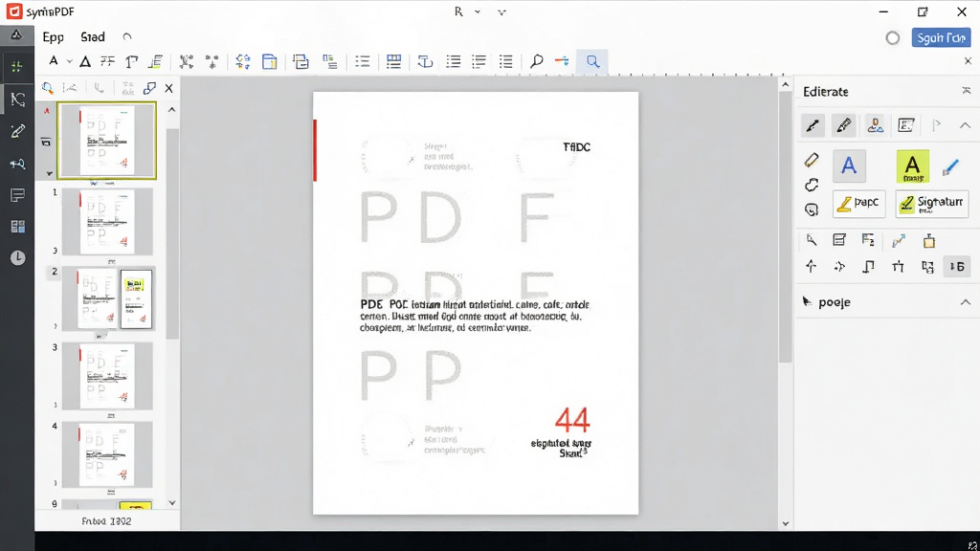Screen dimensions: 980x551
Task: Click the document scrollbar up arrow
Action: [x=785, y=84]
